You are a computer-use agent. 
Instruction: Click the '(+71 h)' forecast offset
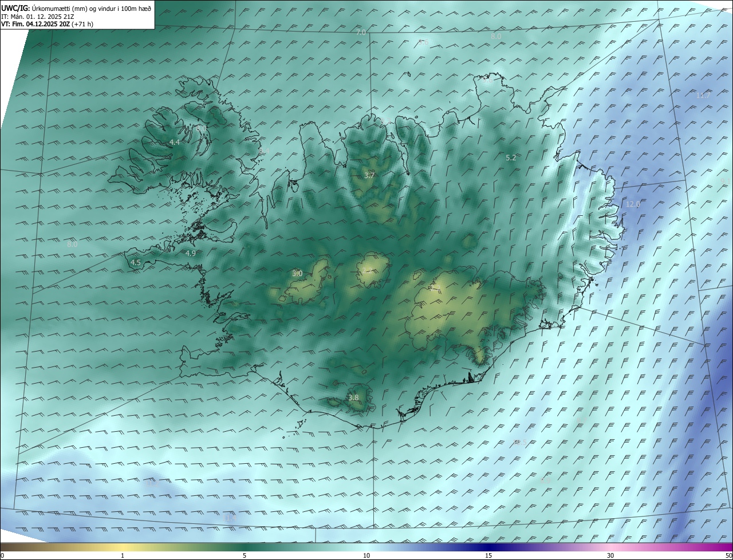[x=82, y=24]
